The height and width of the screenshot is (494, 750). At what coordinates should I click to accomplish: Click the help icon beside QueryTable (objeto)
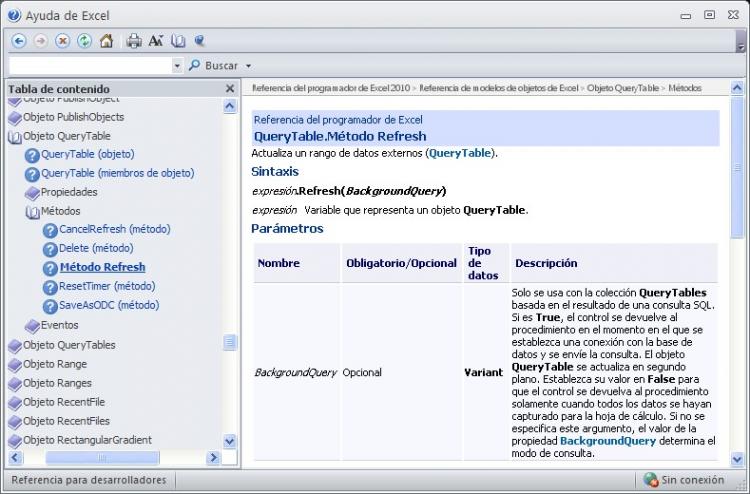[32, 155]
